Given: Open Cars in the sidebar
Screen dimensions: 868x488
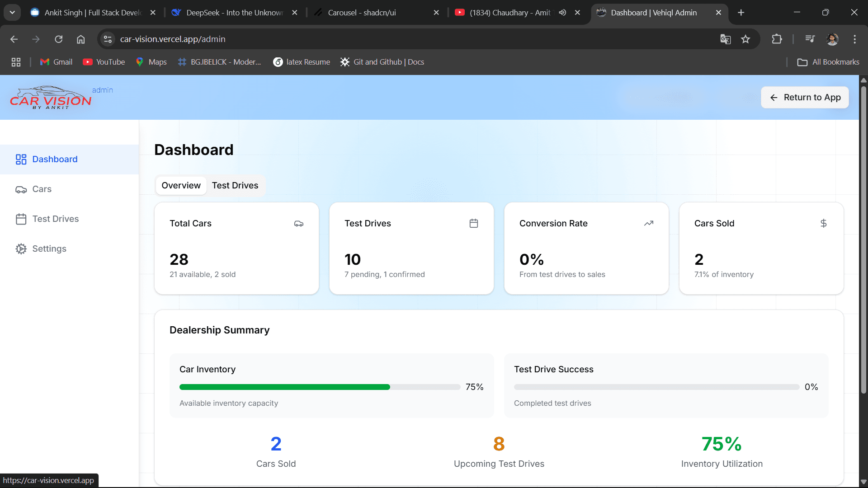Looking at the screenshot, I should click(69, 189).
